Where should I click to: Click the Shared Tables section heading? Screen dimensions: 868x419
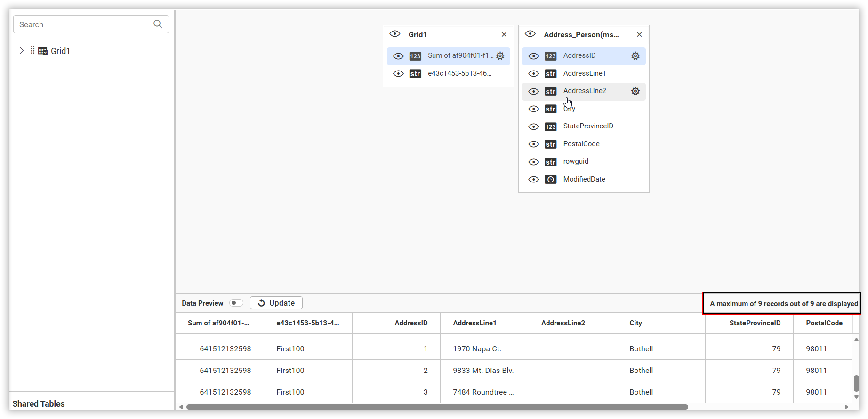click(39, 404)
